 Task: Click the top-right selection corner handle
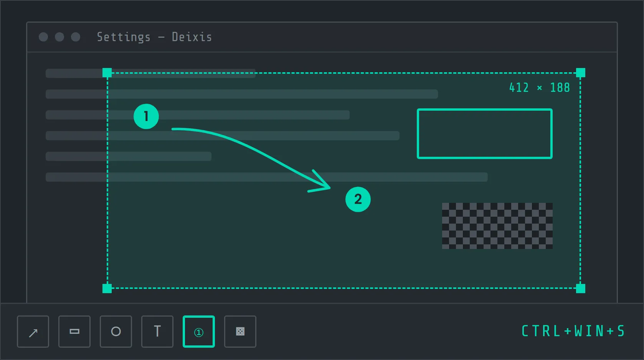pos(581,73)
